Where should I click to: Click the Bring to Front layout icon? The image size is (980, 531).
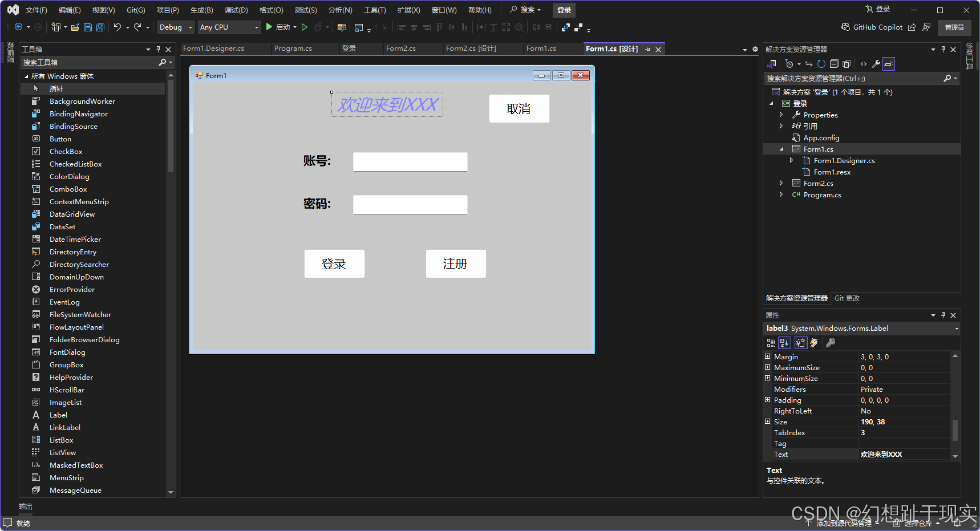[566, 27]
